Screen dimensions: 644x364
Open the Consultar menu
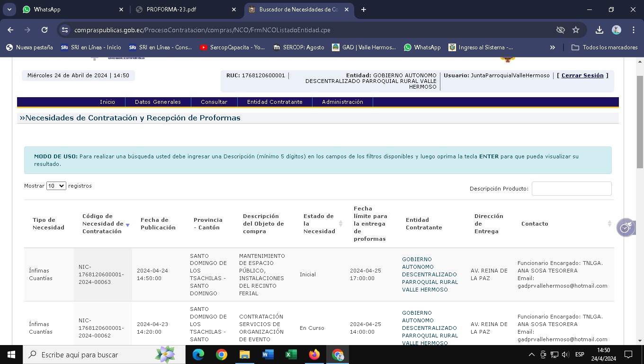(x=214, y=102)
